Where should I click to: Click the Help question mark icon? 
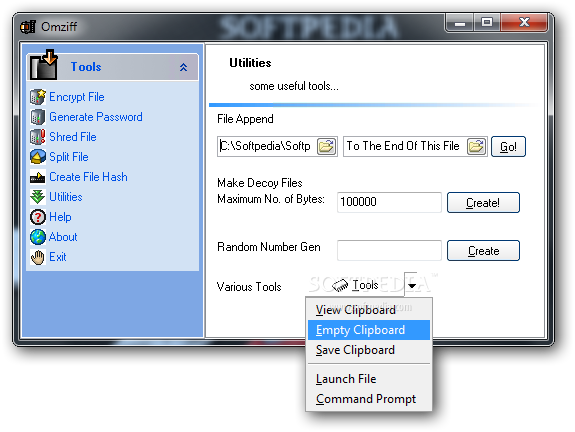point(37,217)
